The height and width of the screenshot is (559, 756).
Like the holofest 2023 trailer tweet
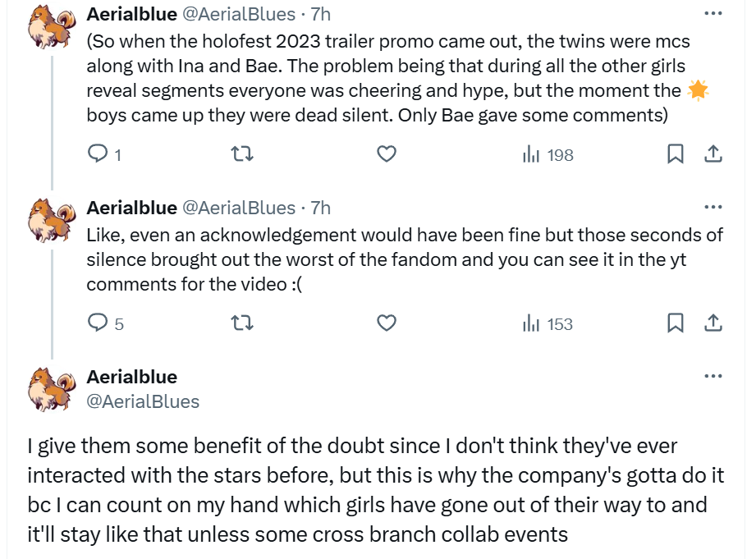[387, 154]
